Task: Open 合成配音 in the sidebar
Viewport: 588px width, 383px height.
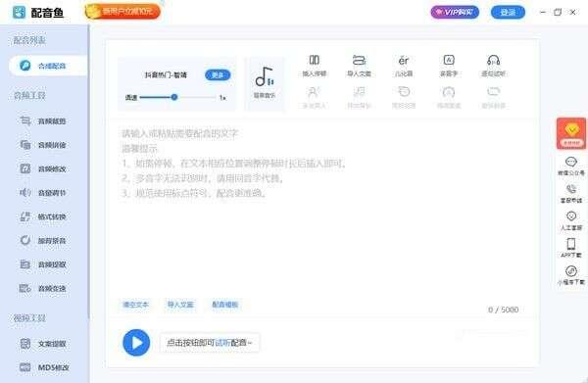Action: click(48, 66)
